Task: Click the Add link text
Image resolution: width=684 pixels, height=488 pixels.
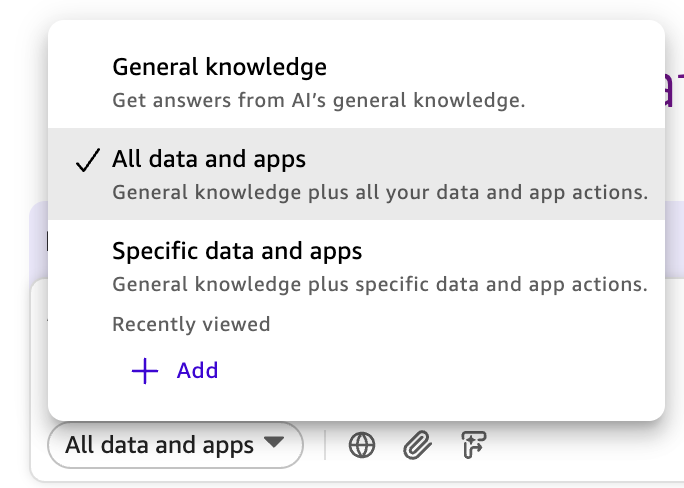Action: coord(197,371)
